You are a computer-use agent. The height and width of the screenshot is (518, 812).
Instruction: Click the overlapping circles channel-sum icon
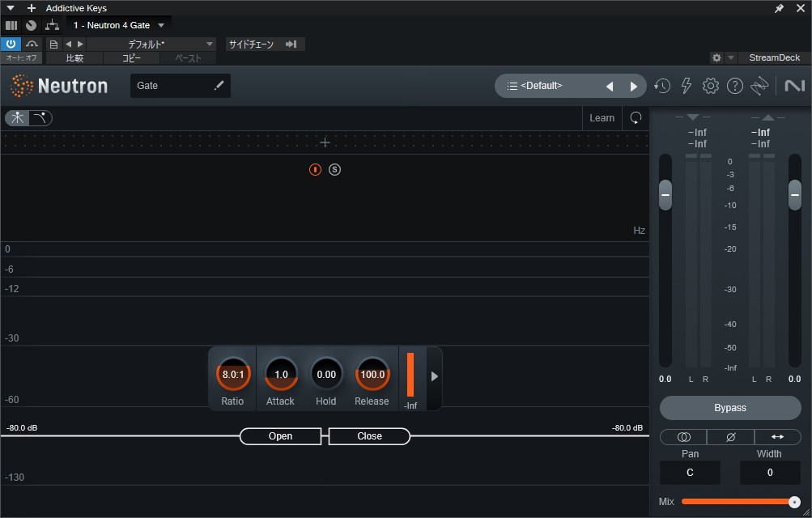pos(683,437)
